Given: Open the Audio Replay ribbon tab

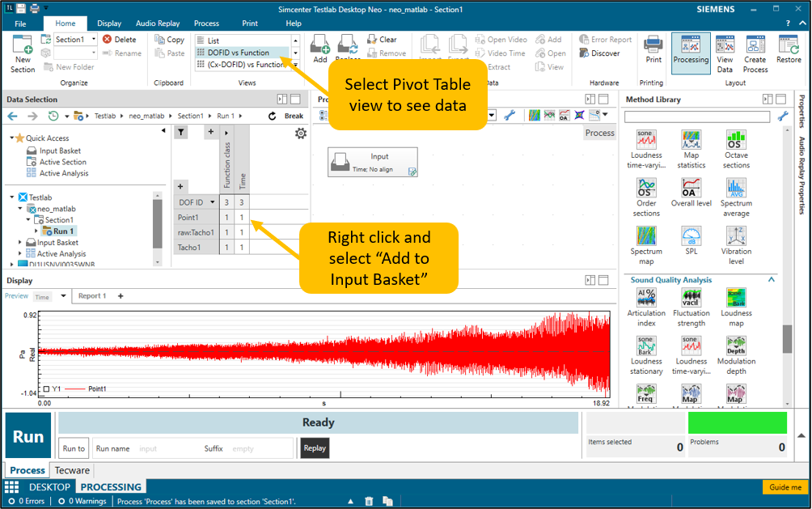Looking at the screenshot, I should 158,23.
